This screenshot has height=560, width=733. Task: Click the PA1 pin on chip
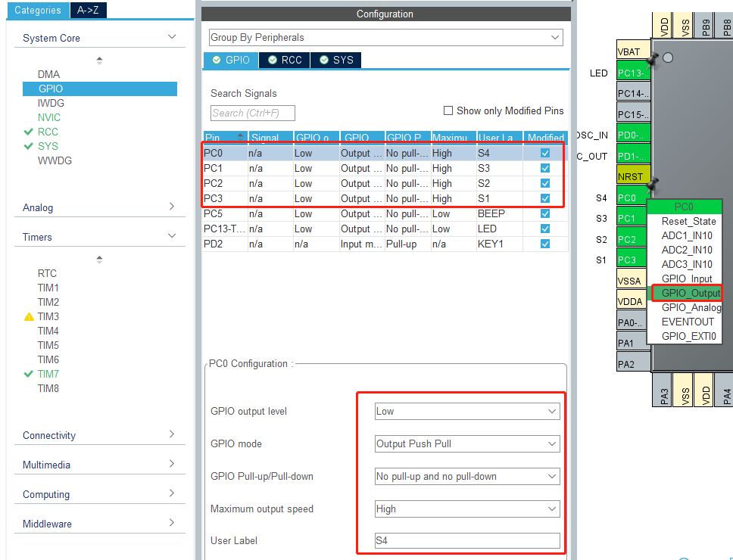(632, 343)
